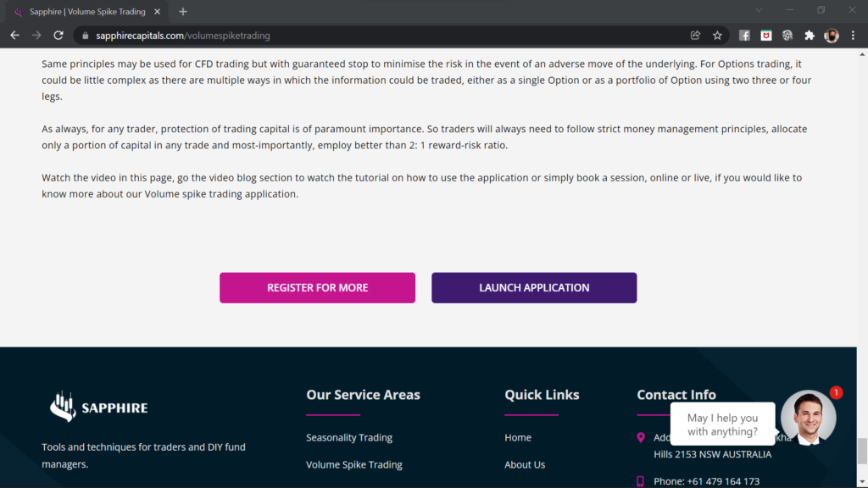Click the McAfee extension icon
Screen dimensions: 868x488
tap(766, 36)
